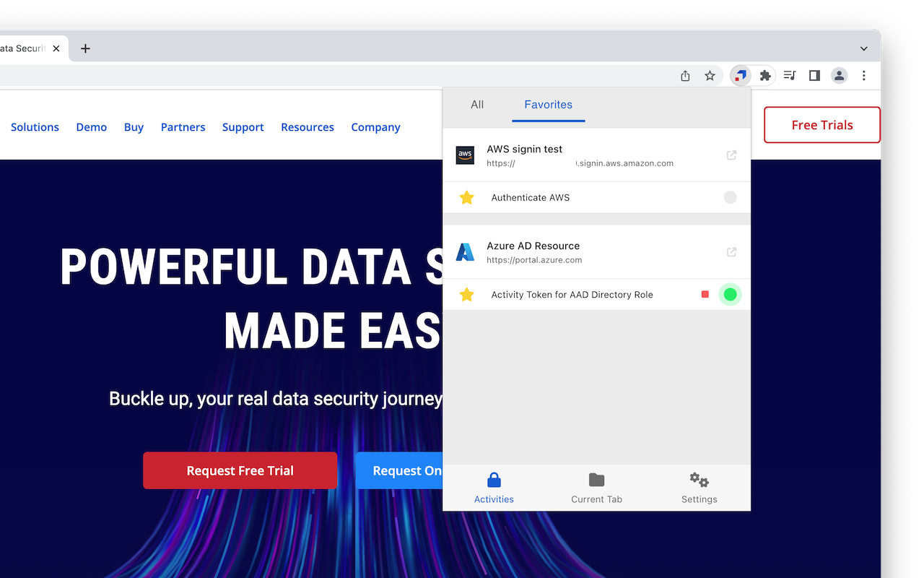Viewport: 924px width, 578px height.
Task: Open the Activities tab with lock icon
Action: 494,488
